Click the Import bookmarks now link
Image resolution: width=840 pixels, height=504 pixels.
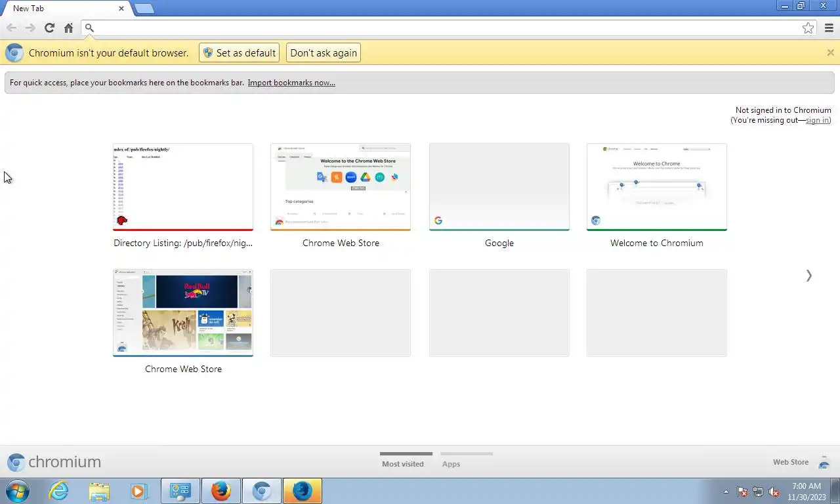[291, 83]
